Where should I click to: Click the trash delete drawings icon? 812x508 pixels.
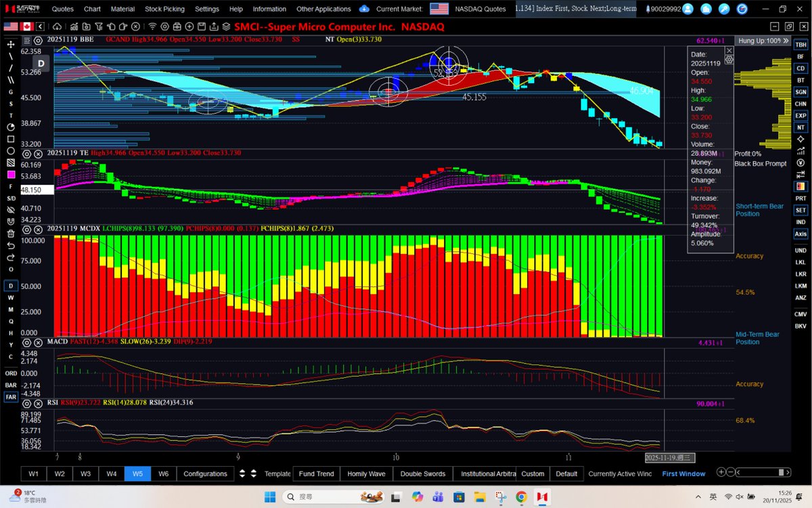11,234
